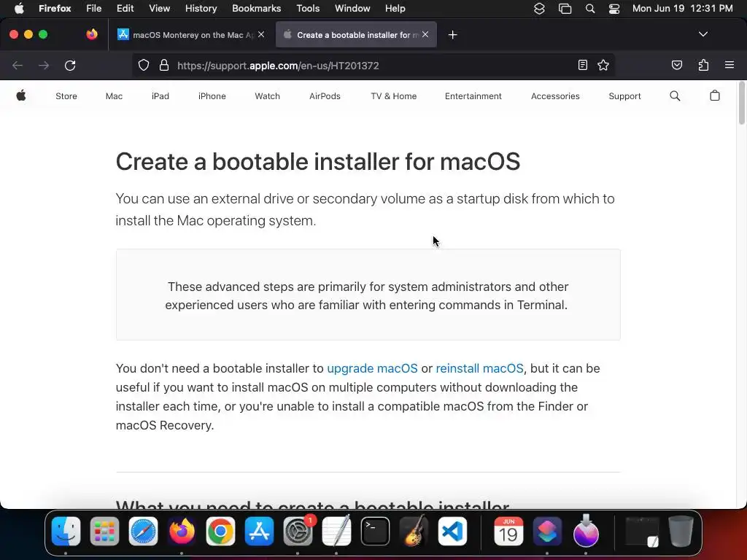Click the back arrow in Firefox toolbar

(18, 65)
